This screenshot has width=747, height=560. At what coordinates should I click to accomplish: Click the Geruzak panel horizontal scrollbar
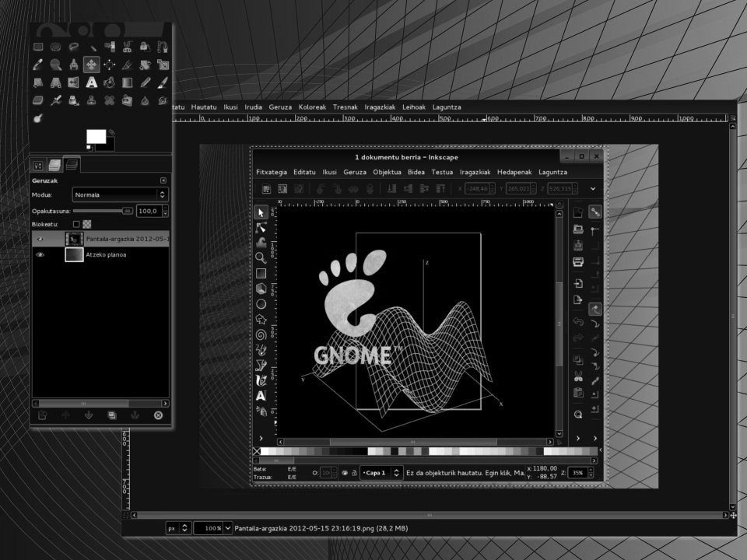(100, 404)
